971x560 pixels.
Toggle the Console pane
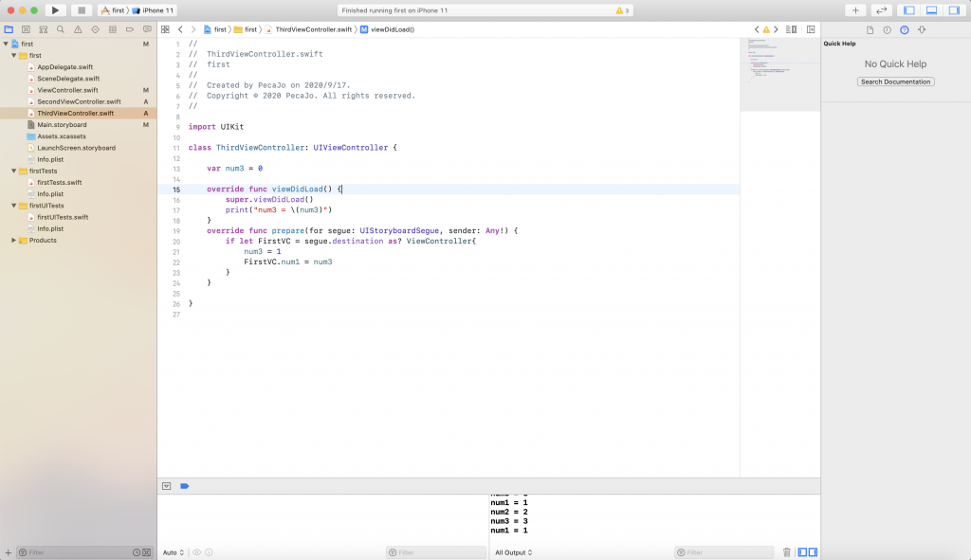pyautogui.click(x=813, y=552)
